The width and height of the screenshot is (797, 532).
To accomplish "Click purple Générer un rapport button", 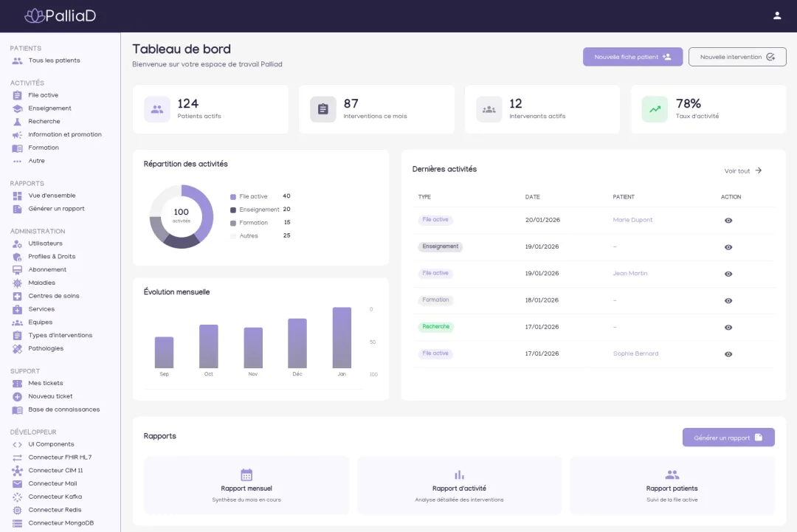I will coord(728,438).
